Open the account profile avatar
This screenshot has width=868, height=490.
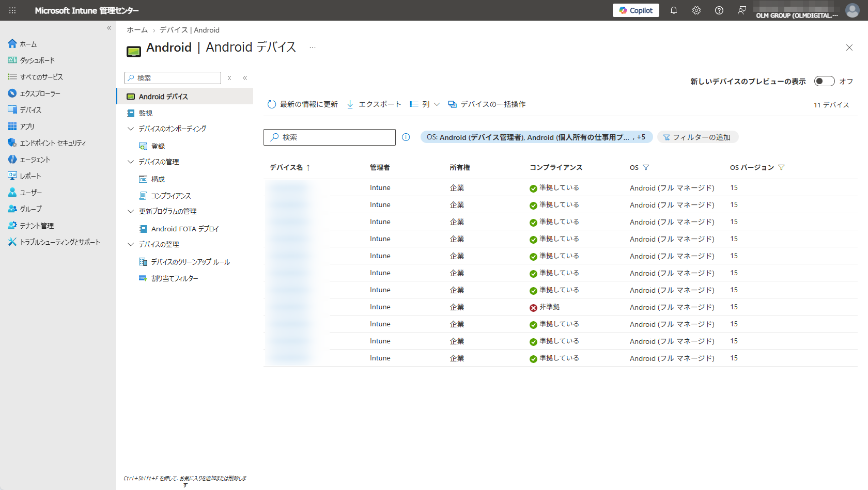point(852,10)
